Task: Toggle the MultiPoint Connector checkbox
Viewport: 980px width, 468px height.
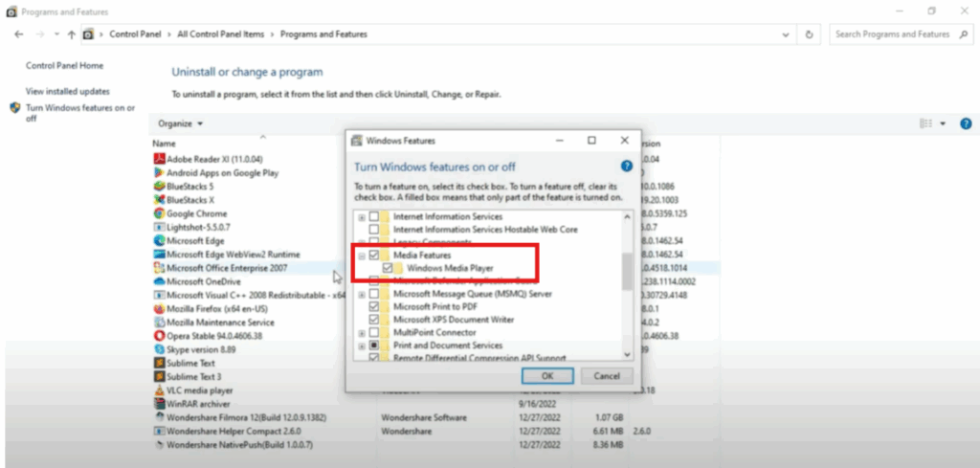Action: [x=374, y=332]
